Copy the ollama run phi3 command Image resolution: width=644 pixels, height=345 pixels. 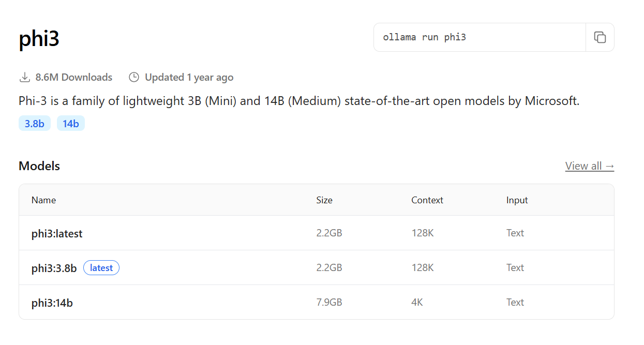pos(600,37)
